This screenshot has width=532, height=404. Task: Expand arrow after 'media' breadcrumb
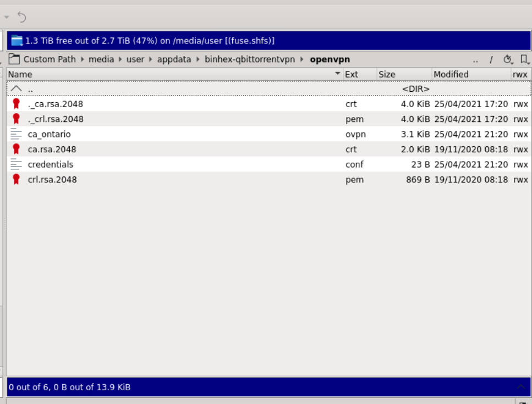[120, 59]
